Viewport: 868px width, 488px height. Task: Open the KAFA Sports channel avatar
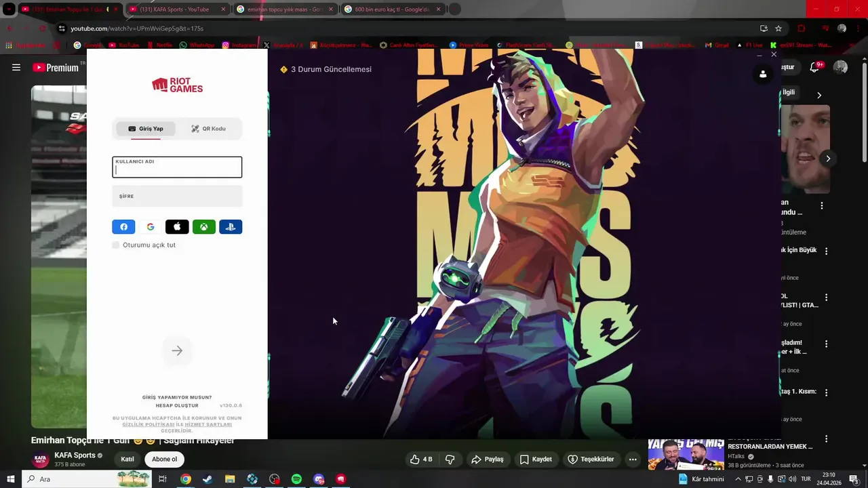(x=41, y=459)
